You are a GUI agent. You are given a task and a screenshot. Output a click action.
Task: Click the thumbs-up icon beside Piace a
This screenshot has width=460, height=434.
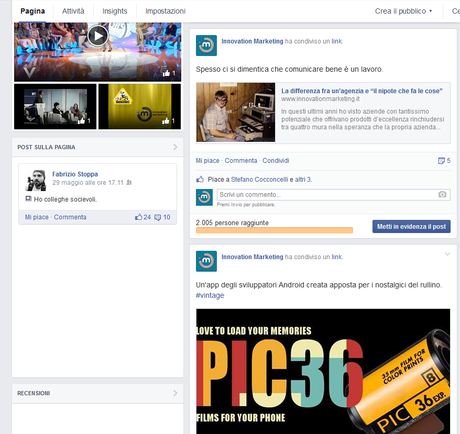(x=200, y=179)
